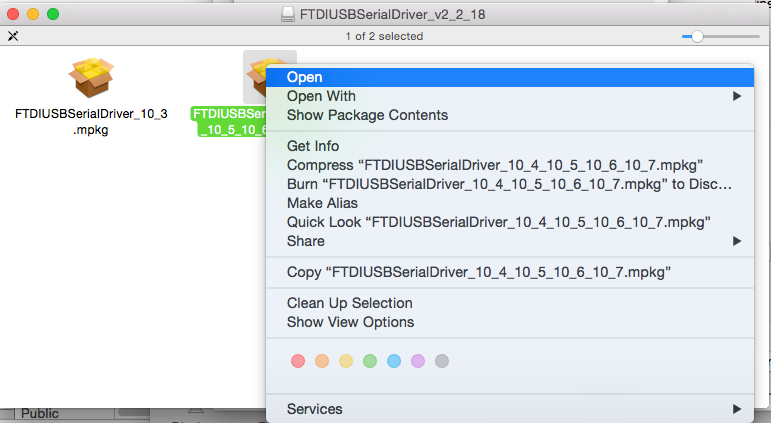This screenshot has height=423, width=771.
Task: Click the Open With submenu arrow
Action: [737, 96]
